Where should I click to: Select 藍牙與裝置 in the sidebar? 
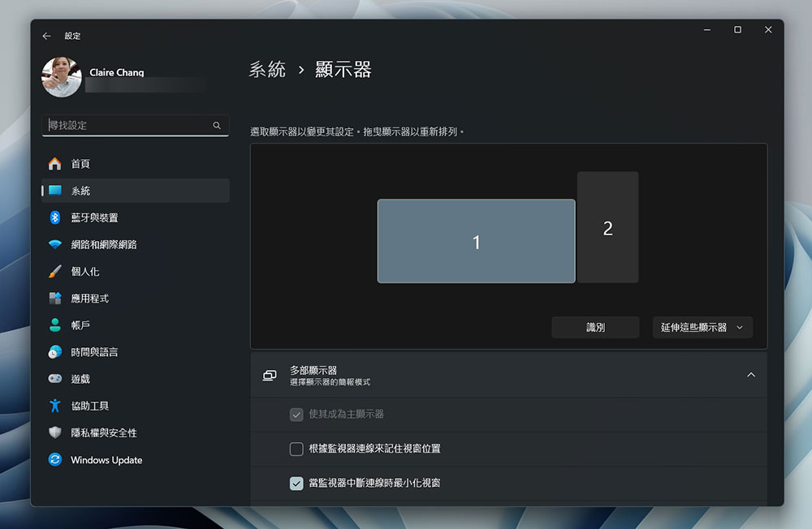pos(135,217)
